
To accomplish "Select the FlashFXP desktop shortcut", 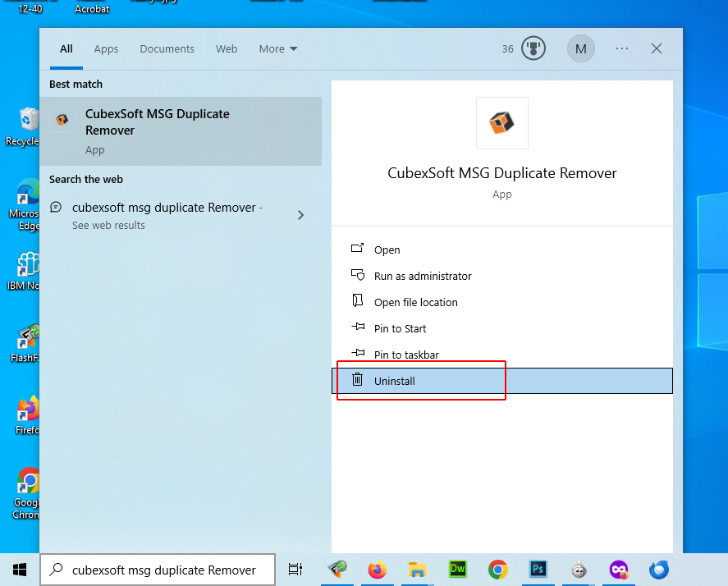I will (25, 344).
